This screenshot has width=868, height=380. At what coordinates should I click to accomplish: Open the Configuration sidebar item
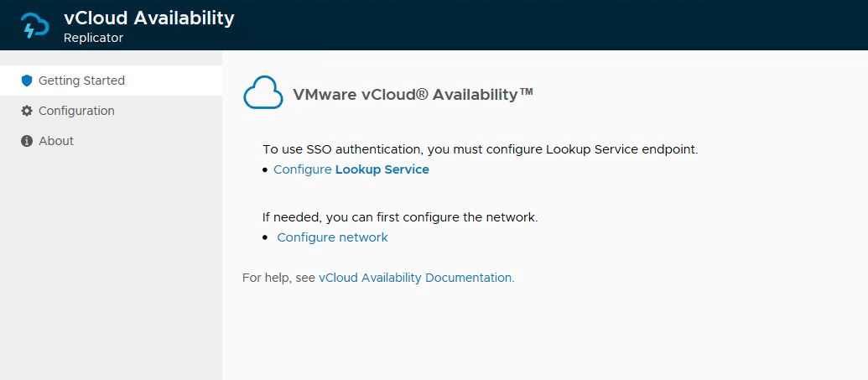111,111
